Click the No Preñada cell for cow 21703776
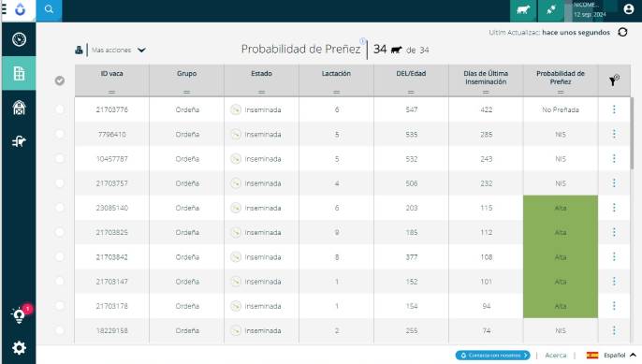This screenshot has height=364, width=642. coord(561,109)
